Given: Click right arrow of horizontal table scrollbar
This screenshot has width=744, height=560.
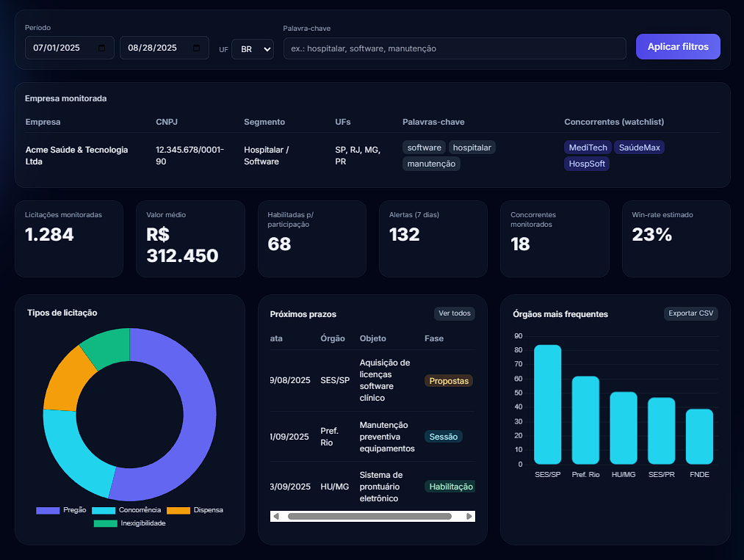Looking at the screenshot, I should (x=469, y=517).
